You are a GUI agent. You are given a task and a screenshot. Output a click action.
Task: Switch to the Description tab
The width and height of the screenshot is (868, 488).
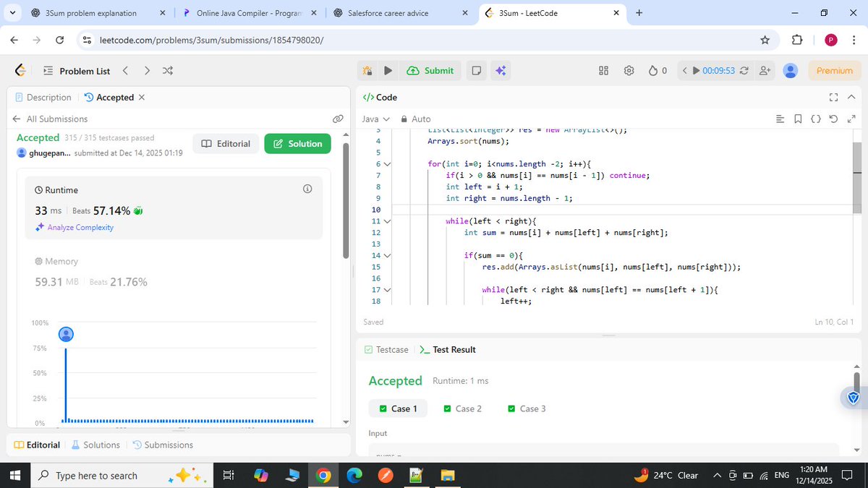pyautogui.click(x=43, y=97)
